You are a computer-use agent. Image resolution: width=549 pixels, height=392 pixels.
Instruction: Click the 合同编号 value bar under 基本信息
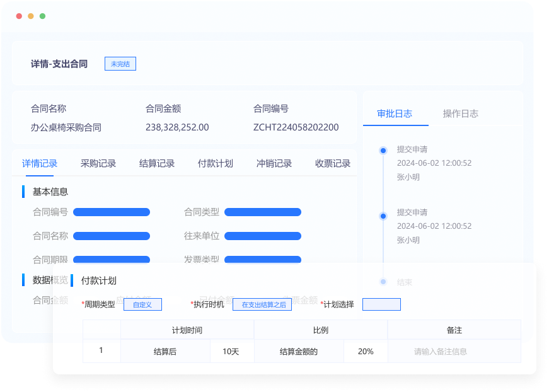click(112, 212)
